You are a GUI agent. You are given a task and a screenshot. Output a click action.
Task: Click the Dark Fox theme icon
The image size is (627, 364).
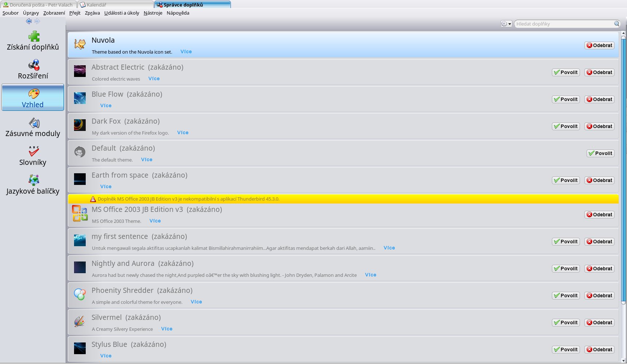coord(80,125)
